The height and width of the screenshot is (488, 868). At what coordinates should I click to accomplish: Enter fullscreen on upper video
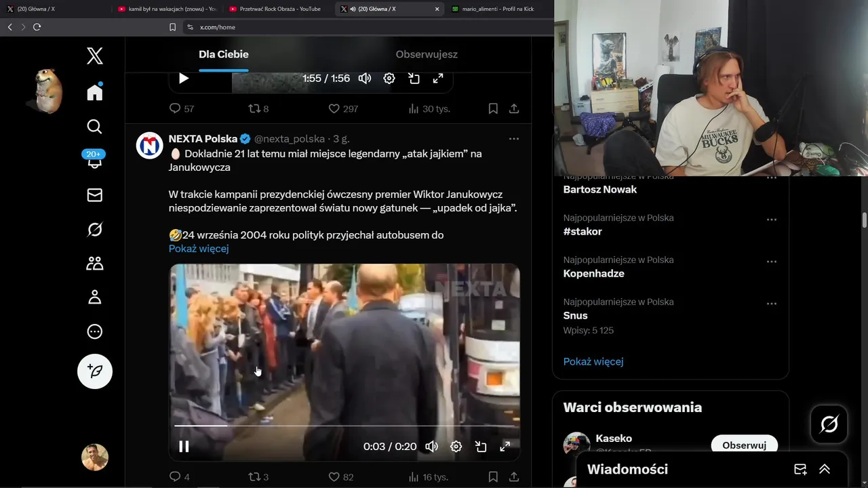pos(438,78)
